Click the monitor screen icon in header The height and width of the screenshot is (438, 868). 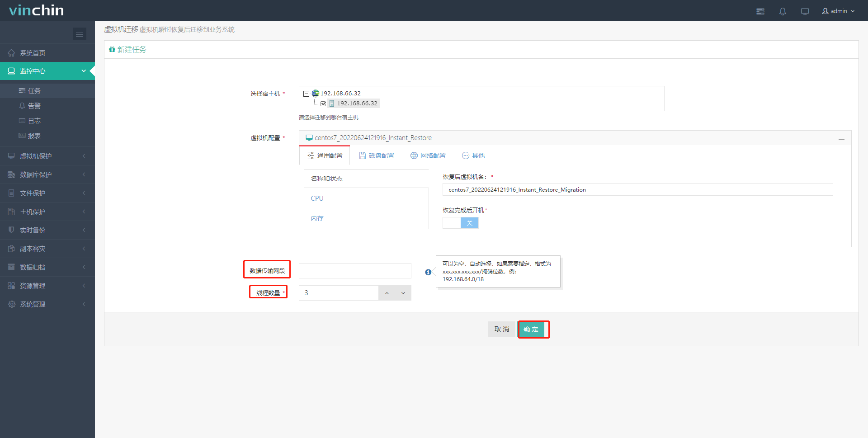click(805, 11)
